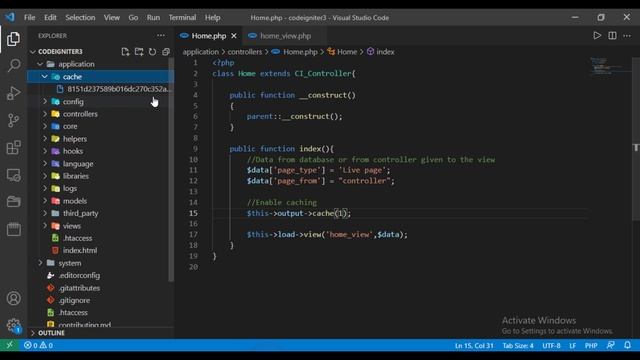
Task: Open Source Control view
Action: coord(13,120)
